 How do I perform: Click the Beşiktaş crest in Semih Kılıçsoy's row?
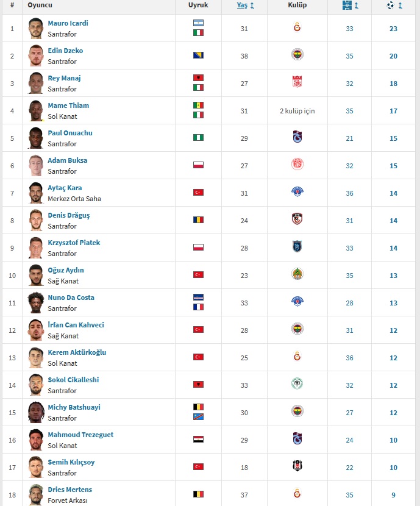click(x=297, y=466)
